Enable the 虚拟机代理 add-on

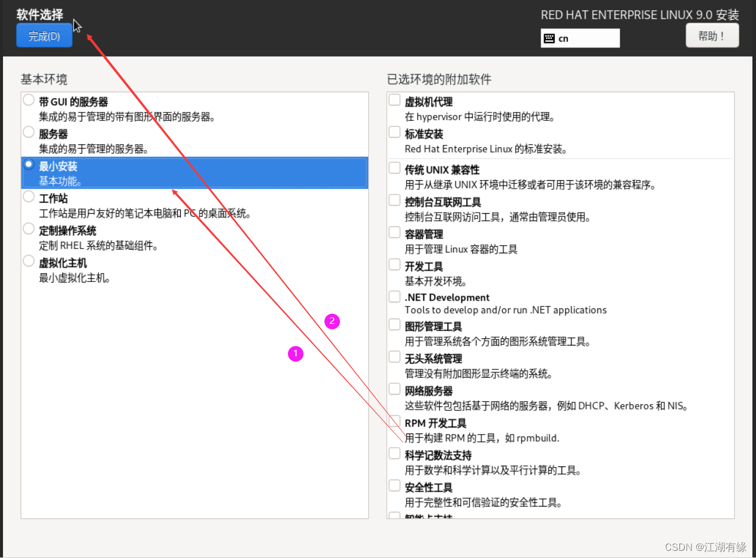click(394, 100)
